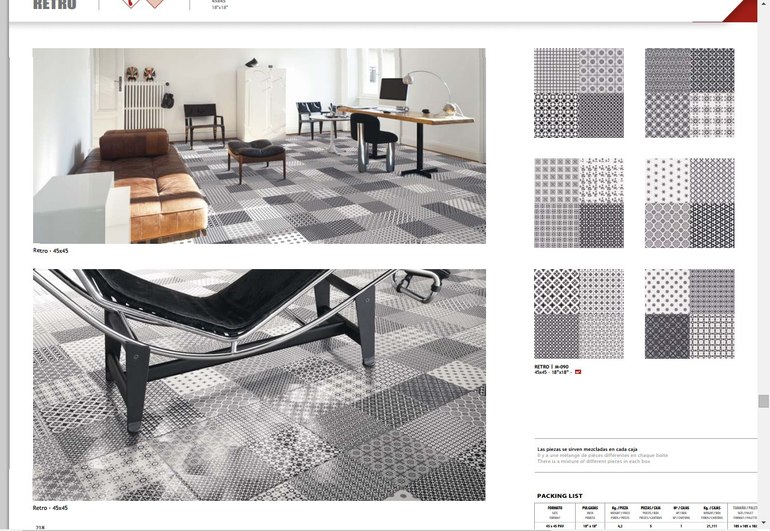770x531 pixels.
Task: Select the middle-right tile pattern sample group
Action: coord(690,203)
